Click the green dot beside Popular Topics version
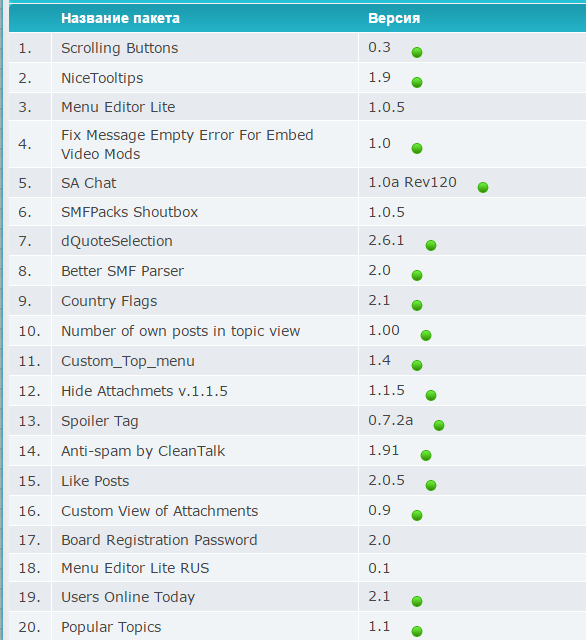The height and width of the screenshot is (640, 586). pos(417,631)
